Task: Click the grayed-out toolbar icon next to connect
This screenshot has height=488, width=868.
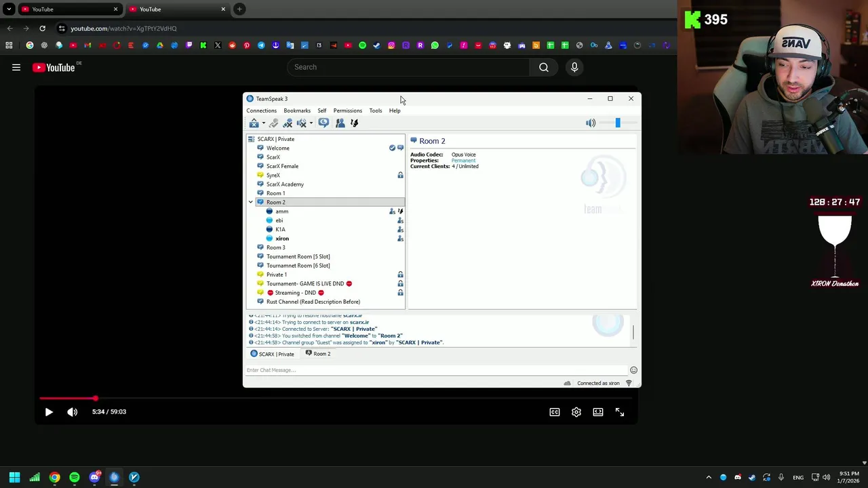Action: tap(273, 123)
